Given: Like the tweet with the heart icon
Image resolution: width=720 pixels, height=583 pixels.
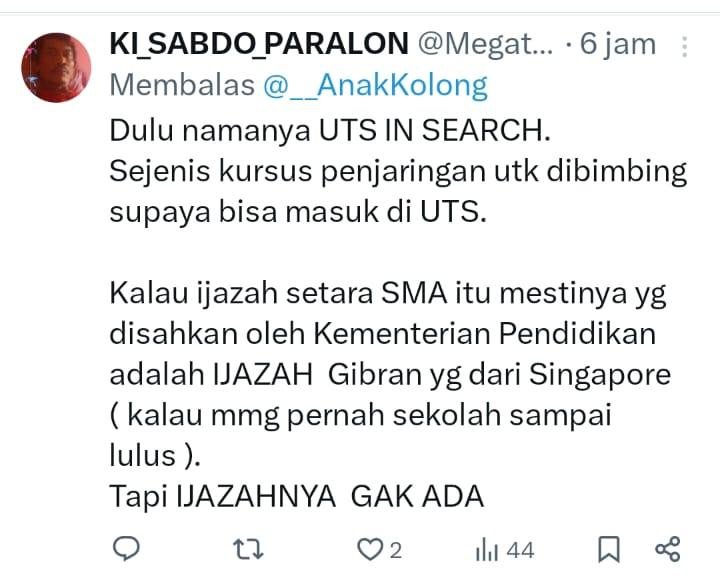Looking at the screenshot, I should [370, 549].
